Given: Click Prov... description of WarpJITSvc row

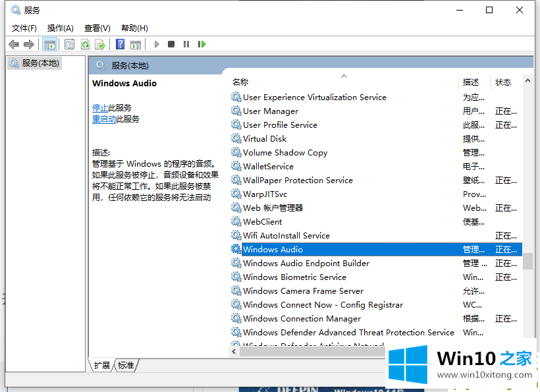Looking at the screenshot, I should pos(474,194).
